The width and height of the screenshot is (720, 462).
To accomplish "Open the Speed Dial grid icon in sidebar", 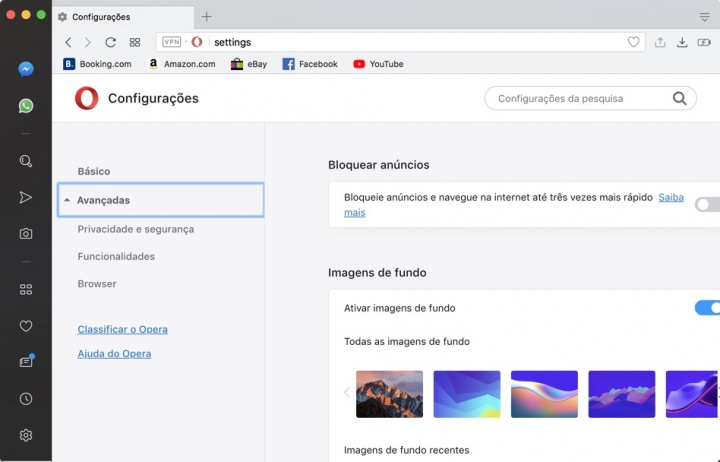I will [26, 289].
